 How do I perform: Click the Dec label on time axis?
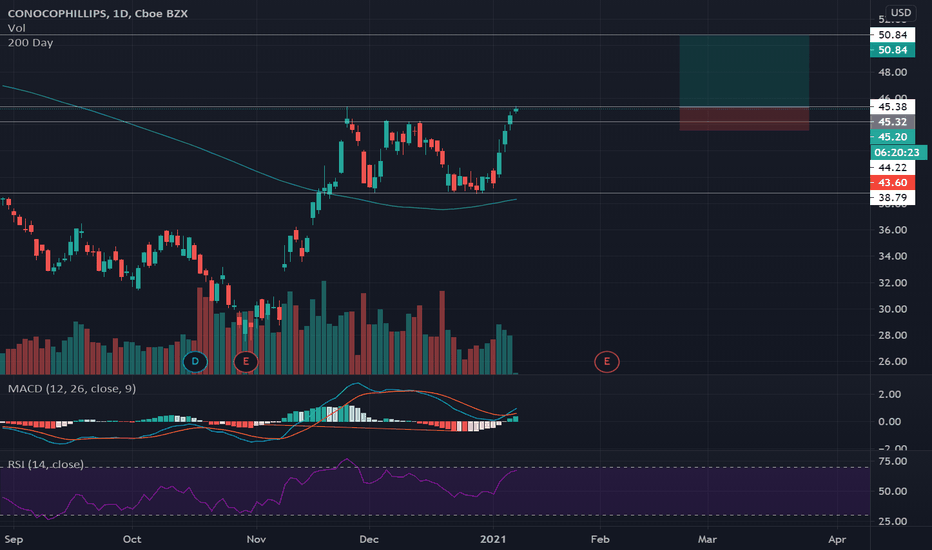(x=369, y=539)
